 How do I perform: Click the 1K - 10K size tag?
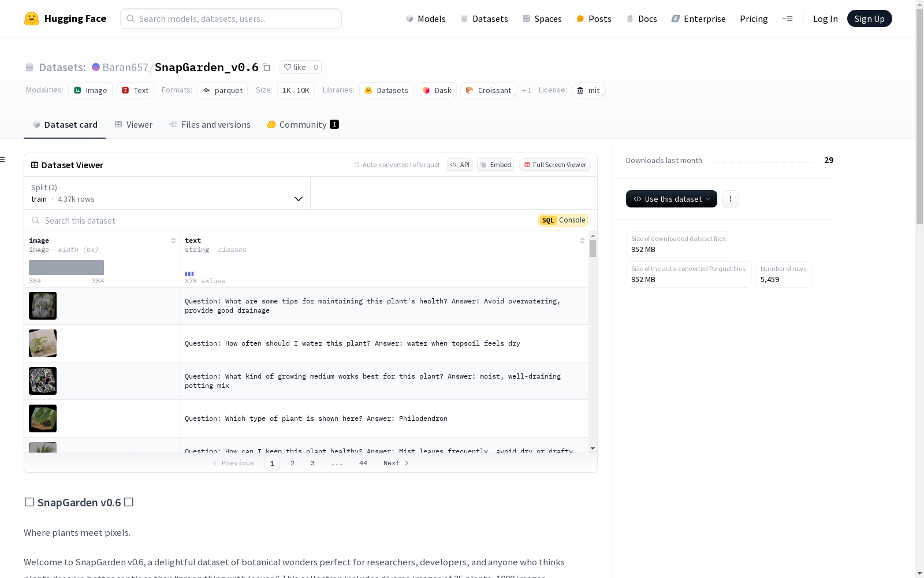coord(296,90)
